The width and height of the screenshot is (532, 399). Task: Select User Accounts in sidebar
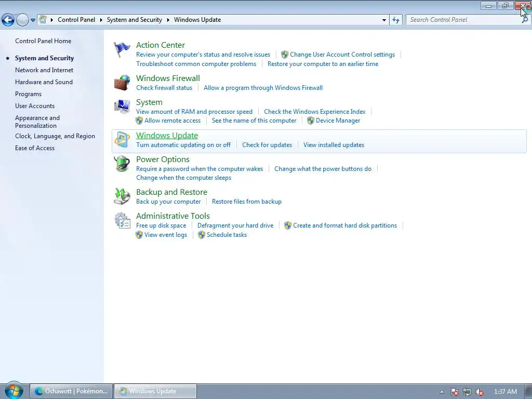pos(35,106)
